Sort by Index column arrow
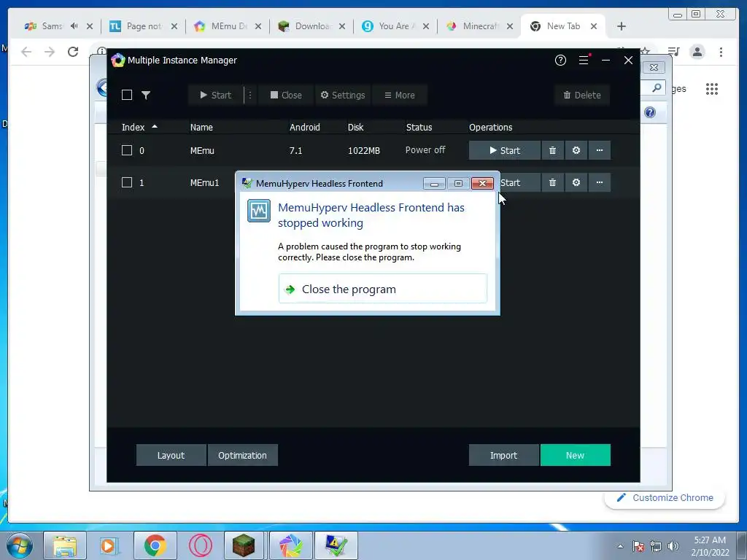This screenshot has height=560, width=747. (155, 127)
